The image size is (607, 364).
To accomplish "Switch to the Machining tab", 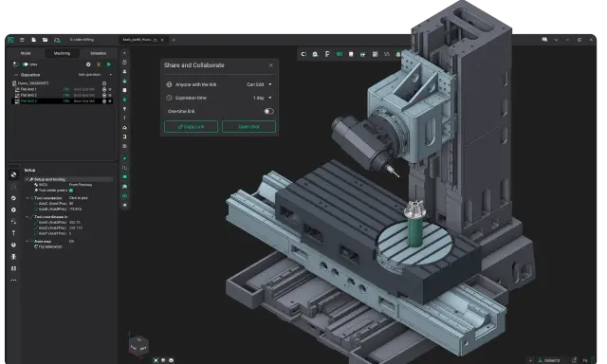I will pyautogui.click(x=62, y=53).
